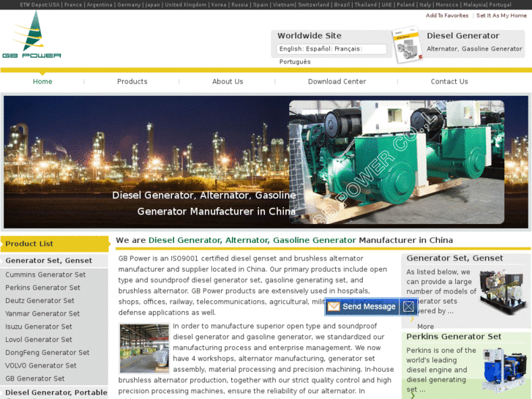
Task: Click the Product List heading
Action: [29, 244]
